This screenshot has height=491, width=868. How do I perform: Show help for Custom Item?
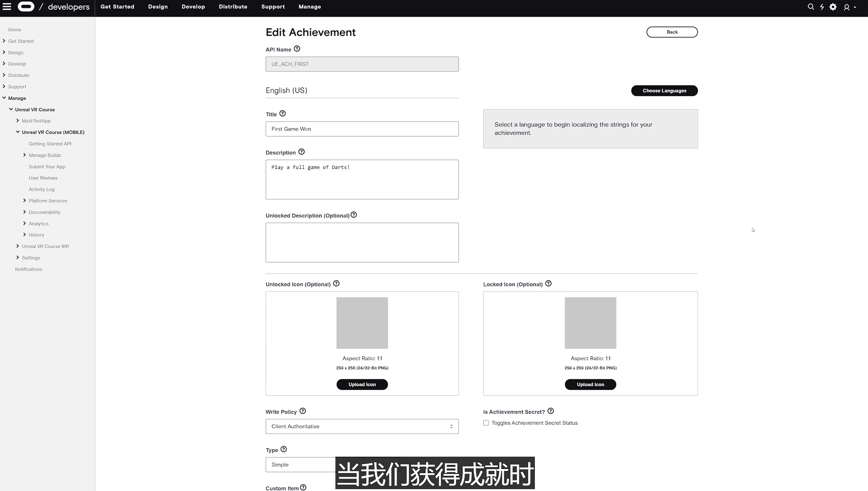[303, 488]
